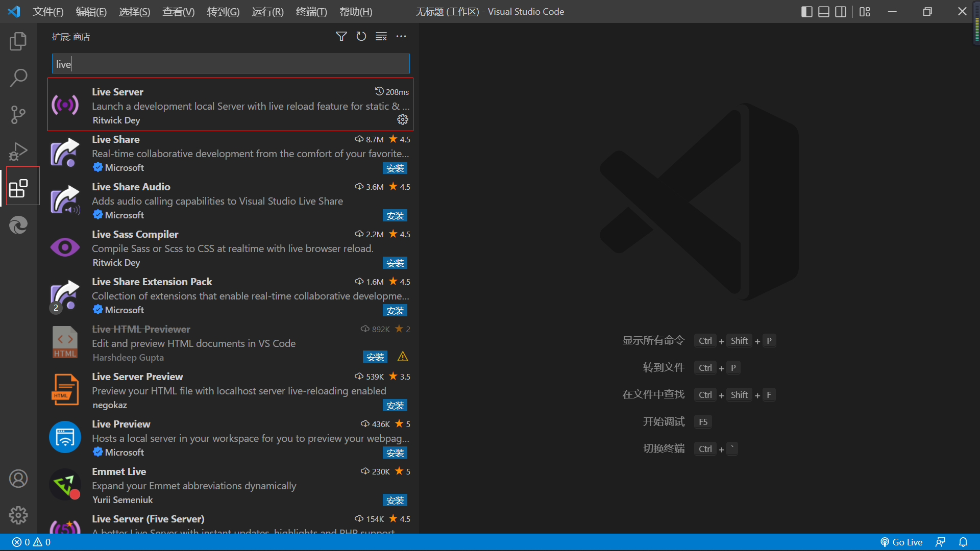Refresh the extensions list
The height and width of the screenshot is (551, 980).
361,37
